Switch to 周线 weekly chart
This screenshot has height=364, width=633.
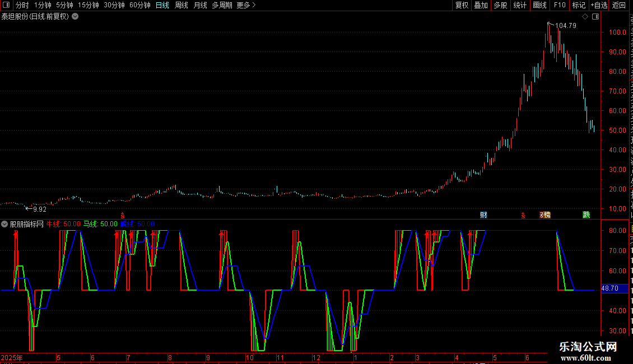point(181,5)
